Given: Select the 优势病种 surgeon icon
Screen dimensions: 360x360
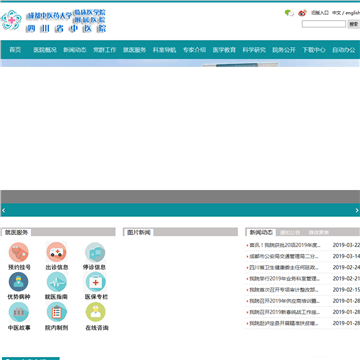Looking at the screenshot, I should [x=19, y=282].
